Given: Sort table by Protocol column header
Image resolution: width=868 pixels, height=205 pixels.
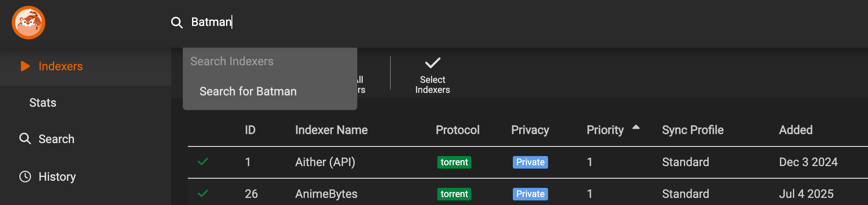Looking at the screenshot, I should point(457,130).
